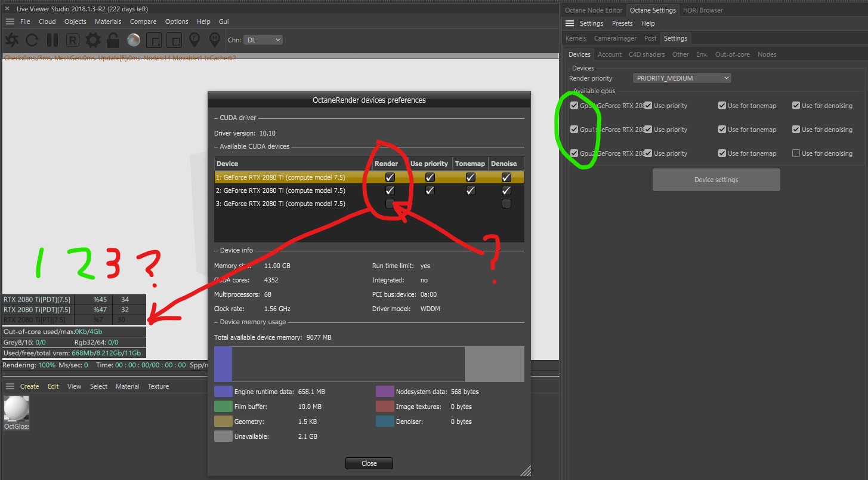Click the boxed R toolbar icon
The width and height of the screenshot is (868, 480).
tap(73, 40)
